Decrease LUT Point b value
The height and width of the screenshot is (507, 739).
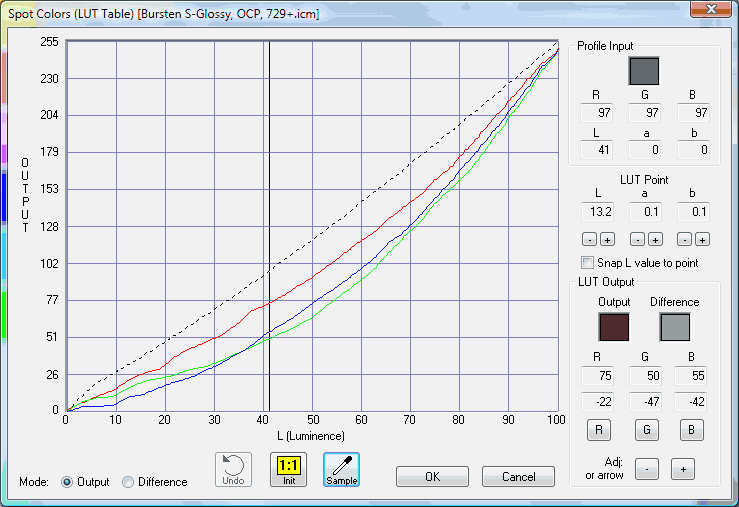click(x=684, y=240)
